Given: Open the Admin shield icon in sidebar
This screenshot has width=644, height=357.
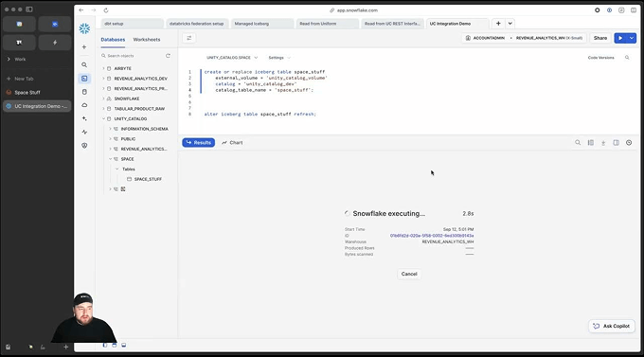Looking at the screenshot, I should click(x=84, y=146).
